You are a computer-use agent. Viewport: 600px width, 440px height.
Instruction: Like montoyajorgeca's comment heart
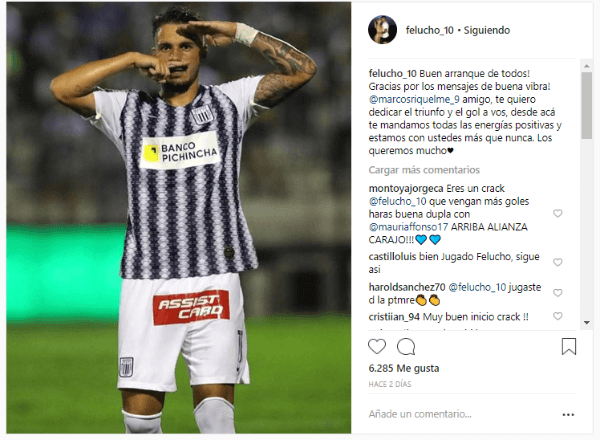pos(558,213)
